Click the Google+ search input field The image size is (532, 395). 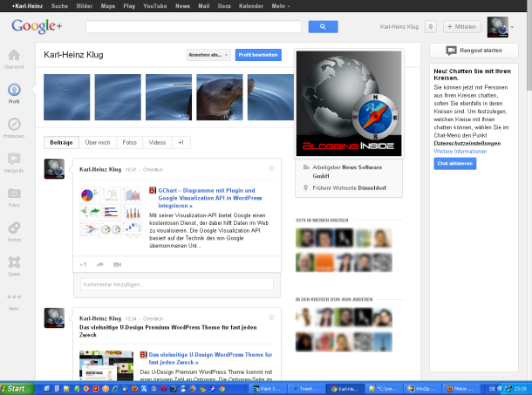[194, 27]
